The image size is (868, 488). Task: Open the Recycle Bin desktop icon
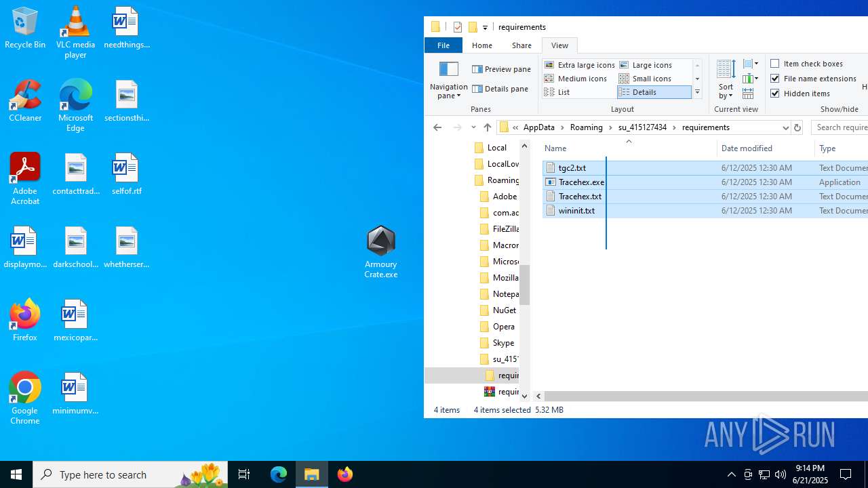coord(25,28)
